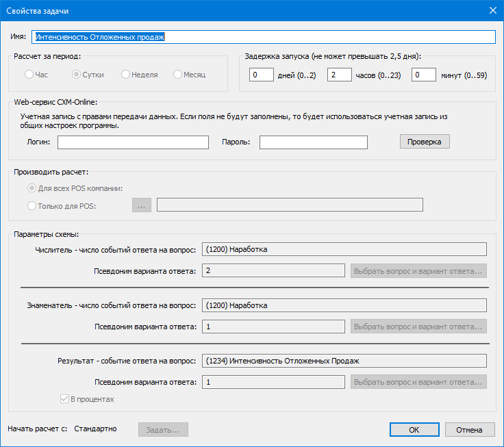
Task: Focus the Пароль password field
Action: [313, 142]
